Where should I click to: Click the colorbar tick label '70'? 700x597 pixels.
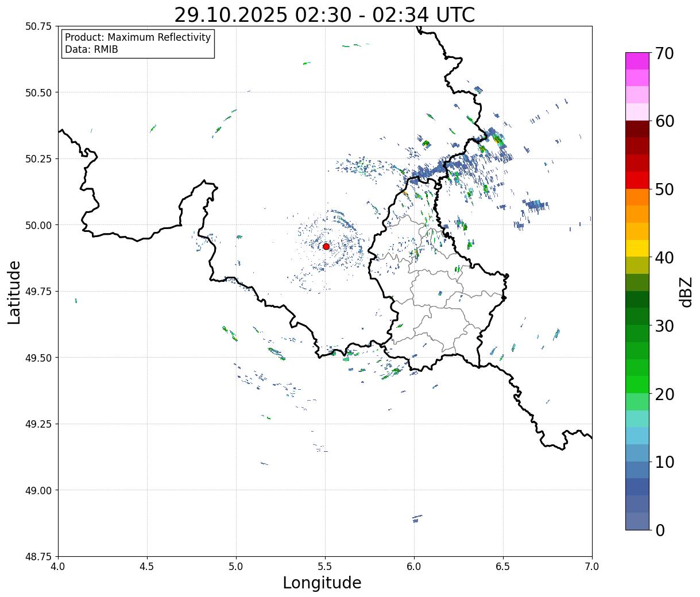pyautogui.click(x=664, y=53)
